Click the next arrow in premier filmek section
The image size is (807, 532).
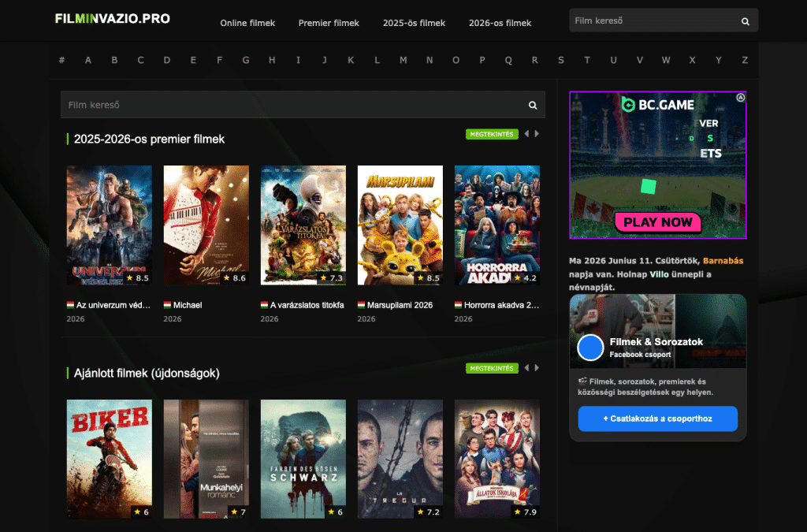[537, 134]
